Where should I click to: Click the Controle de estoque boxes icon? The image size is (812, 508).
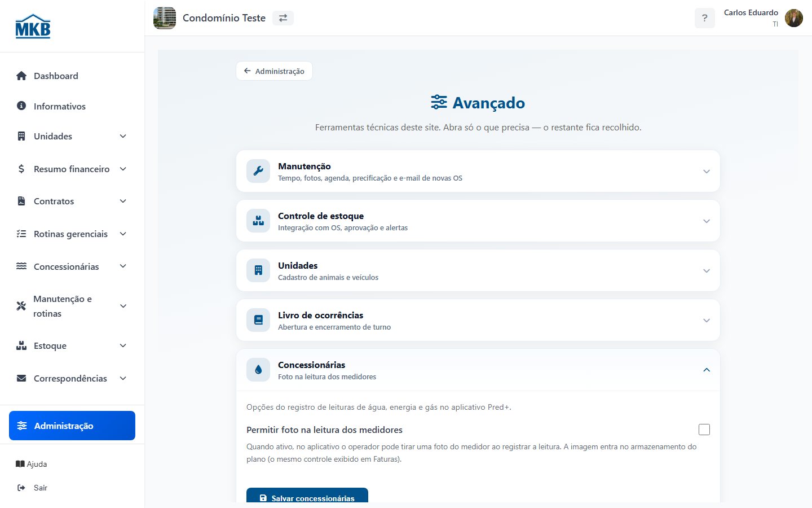258,221
